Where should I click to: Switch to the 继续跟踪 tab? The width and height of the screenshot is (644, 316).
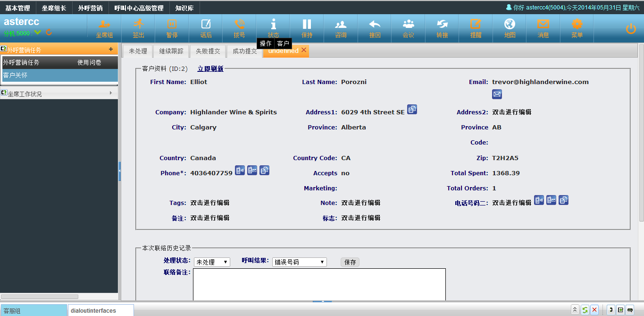click(x=171, y=51)
